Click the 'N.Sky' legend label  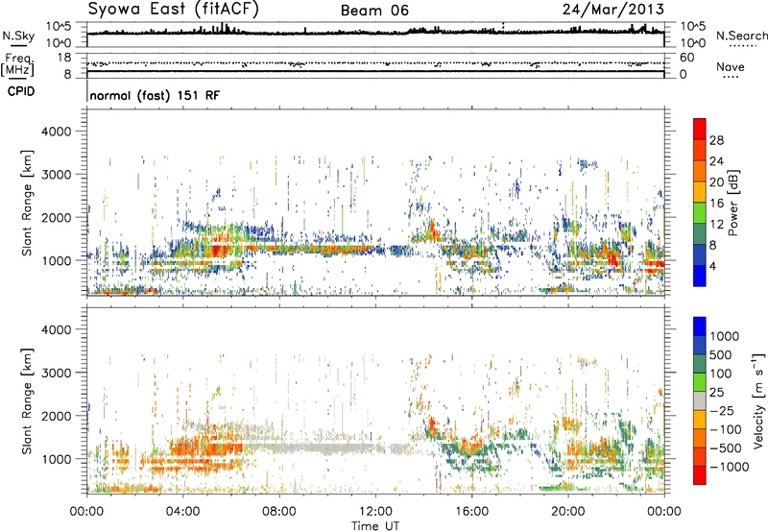(x=18, y=36)
